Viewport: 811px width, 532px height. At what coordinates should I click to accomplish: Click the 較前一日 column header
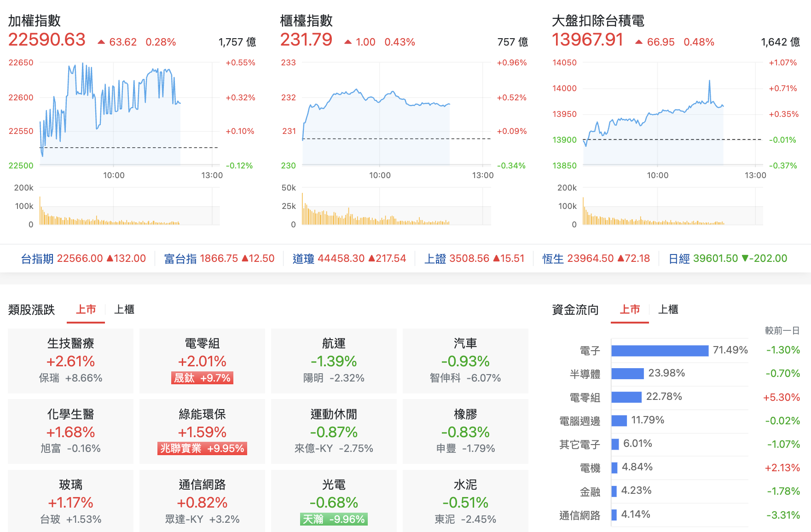click(782, 330)
